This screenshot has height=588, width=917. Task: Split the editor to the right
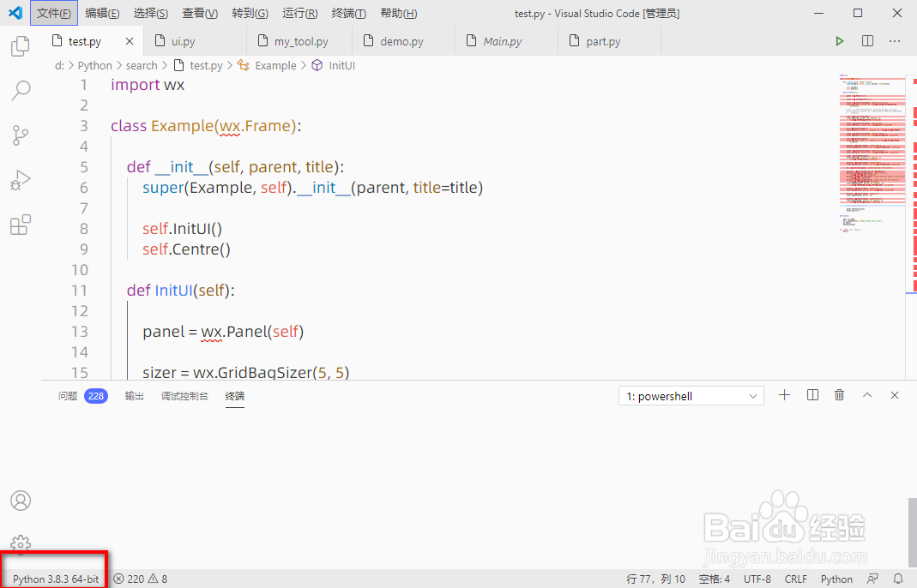pos(867,41)
